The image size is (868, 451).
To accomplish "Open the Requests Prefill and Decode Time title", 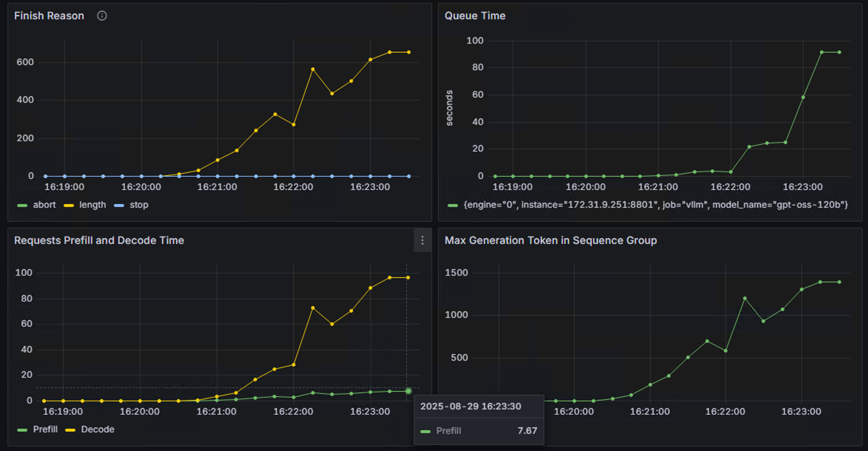I will 99,241.
